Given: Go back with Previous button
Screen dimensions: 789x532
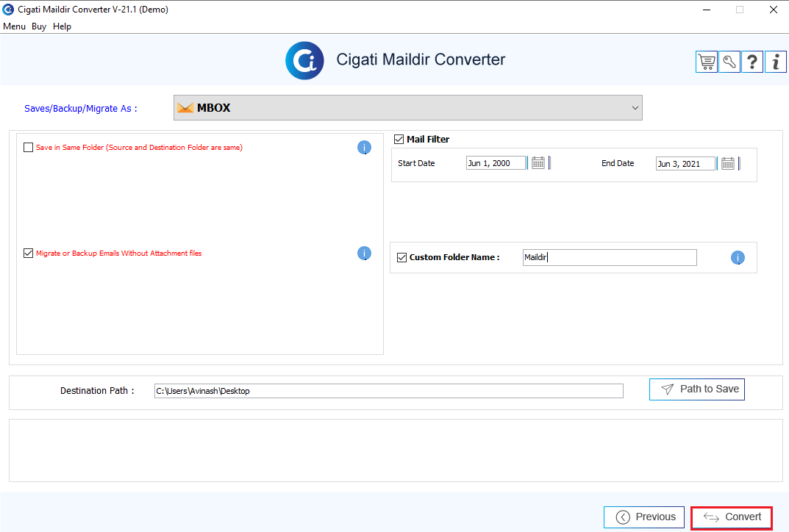Looking at the screenshot, I should 644,517.
